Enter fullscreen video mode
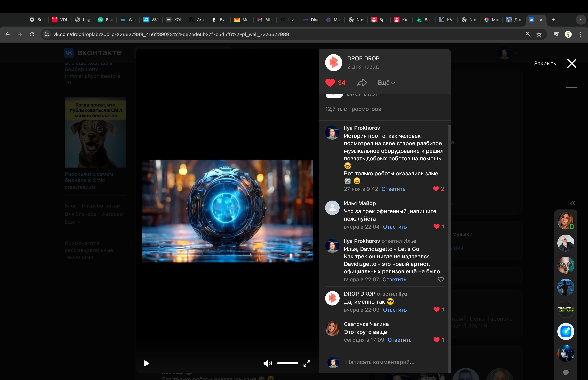The image size is (588, 380). 307,363
